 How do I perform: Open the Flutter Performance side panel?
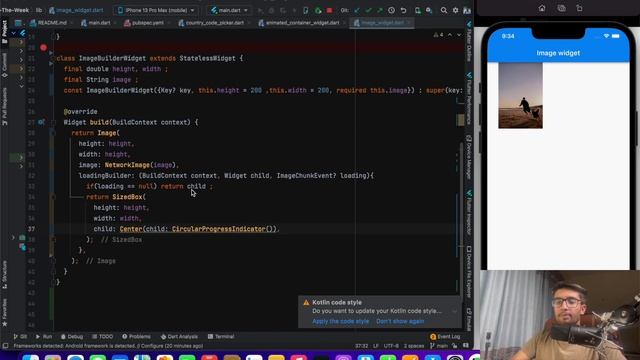[x=469, y=98]
